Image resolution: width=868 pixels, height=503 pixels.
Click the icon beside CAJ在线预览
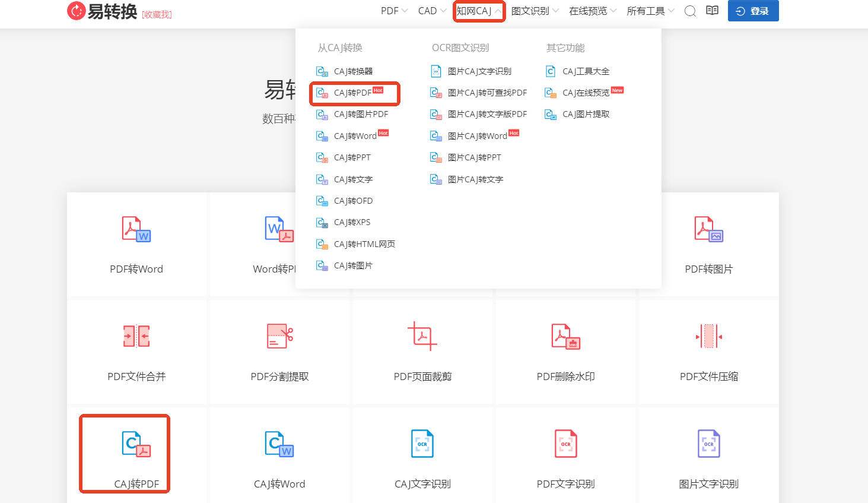[551, 93]
